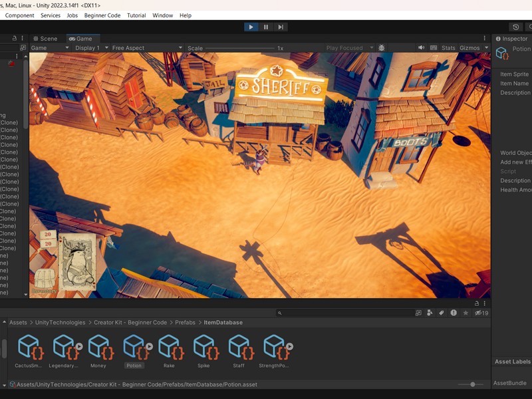The height and width of the screenshot is (399, 532).
Task: Select the StrengthPo... asset icon
Action: (276, 347)
